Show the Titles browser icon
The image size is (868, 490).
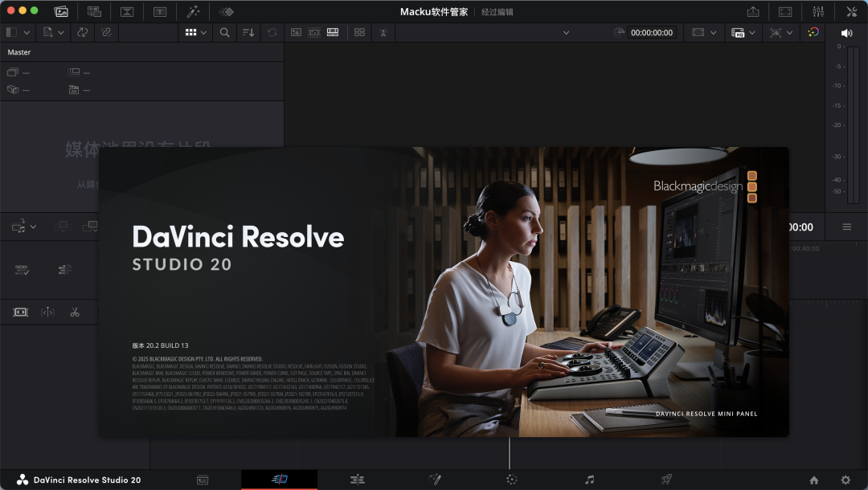coord(160,11)
